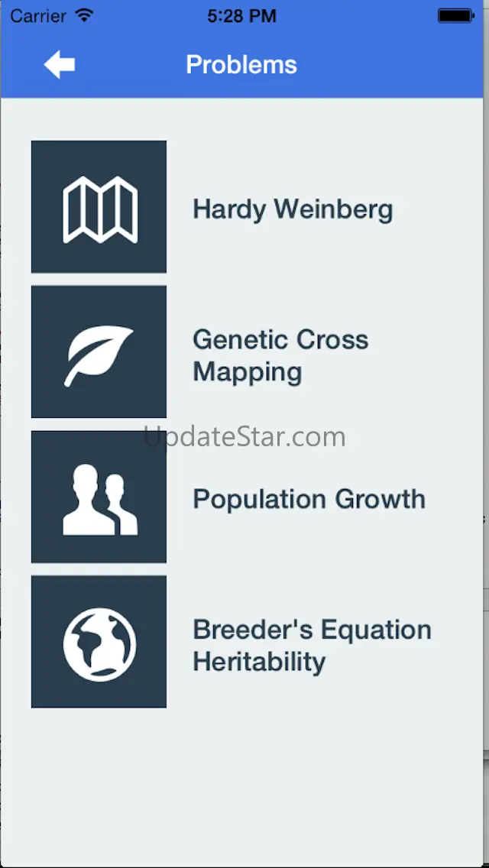Viewport: 489px width, 868px height.
Task: Tap the word 'Mapping' in the list
Action: point(247,372)
